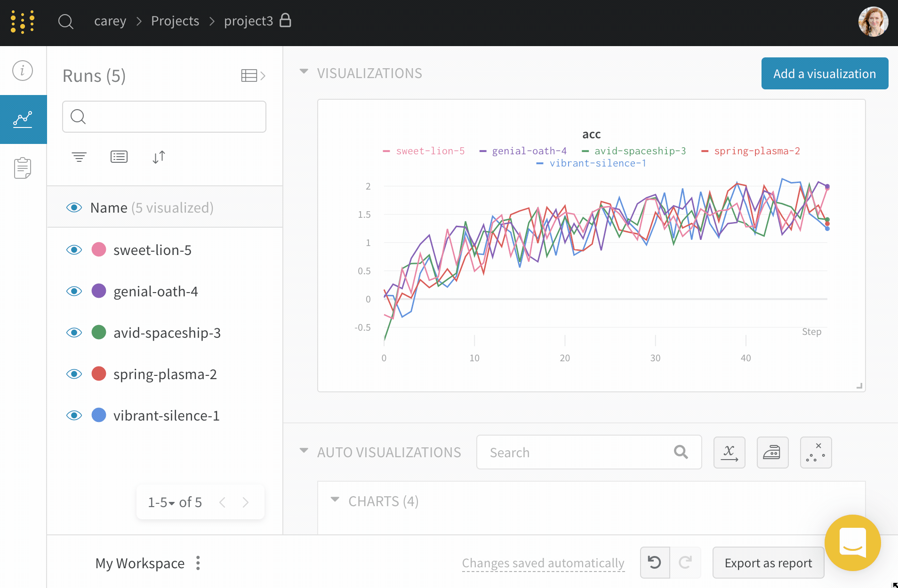Click the smoothing iron icon
This screenshot has width=898, height=588.
coord(772,453)
